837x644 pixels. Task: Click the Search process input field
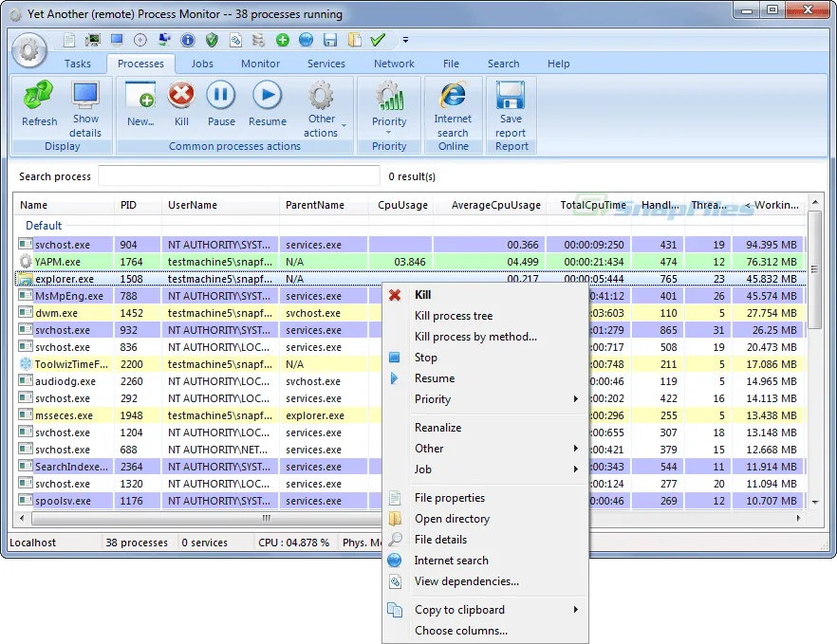coord(239,176)
